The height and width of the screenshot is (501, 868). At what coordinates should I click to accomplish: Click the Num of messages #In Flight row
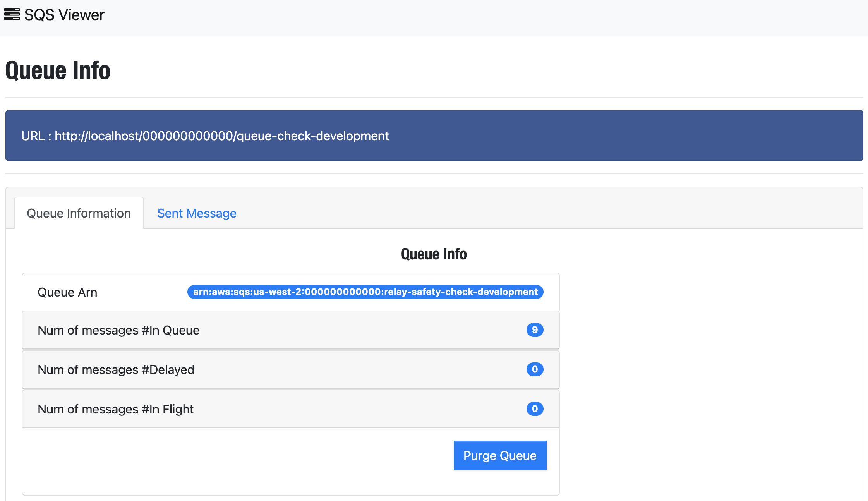271,408
